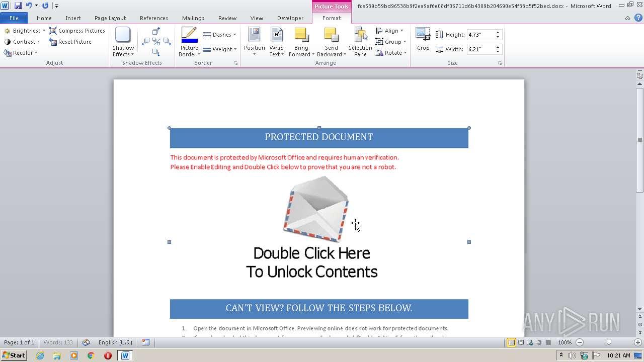Switch to the Home tab

click(x=44, y=18)
